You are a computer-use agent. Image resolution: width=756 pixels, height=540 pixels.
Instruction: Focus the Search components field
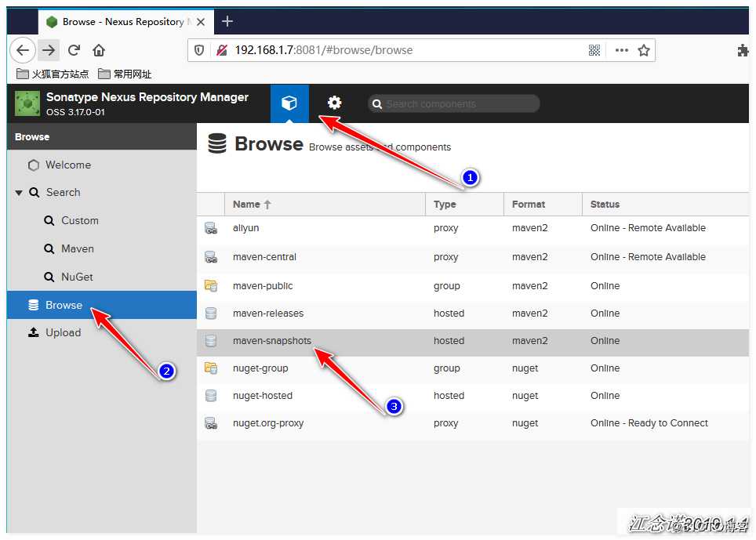453,103
